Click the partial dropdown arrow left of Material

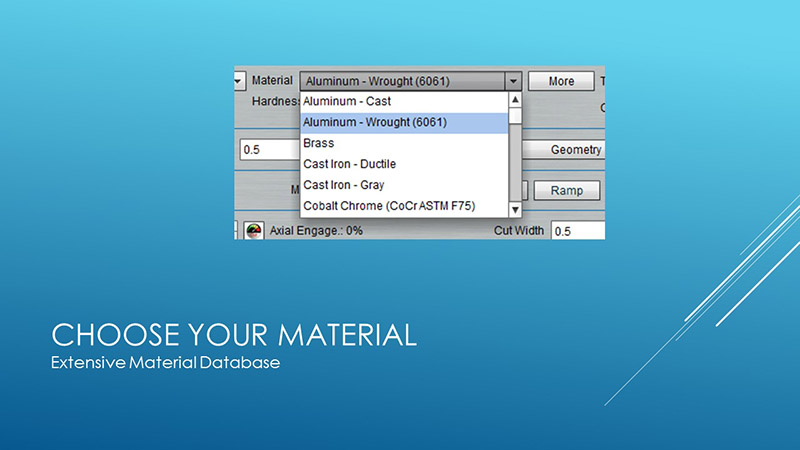pos(238,81)
